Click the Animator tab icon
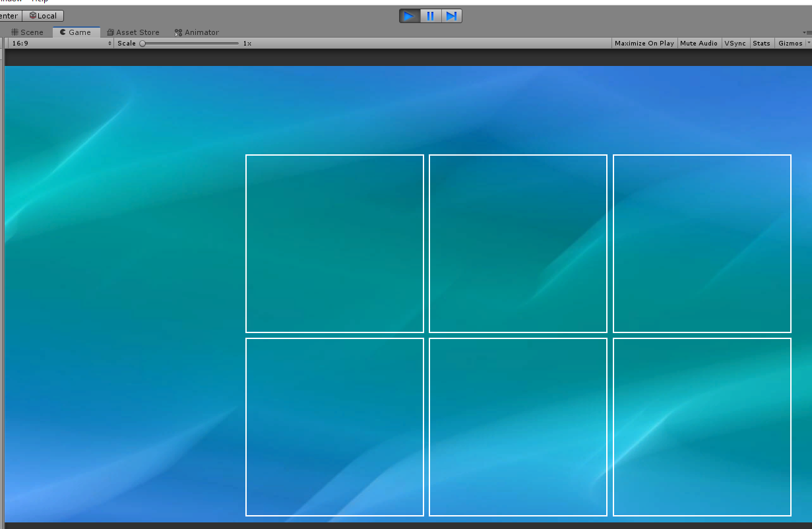 [178, 32]
